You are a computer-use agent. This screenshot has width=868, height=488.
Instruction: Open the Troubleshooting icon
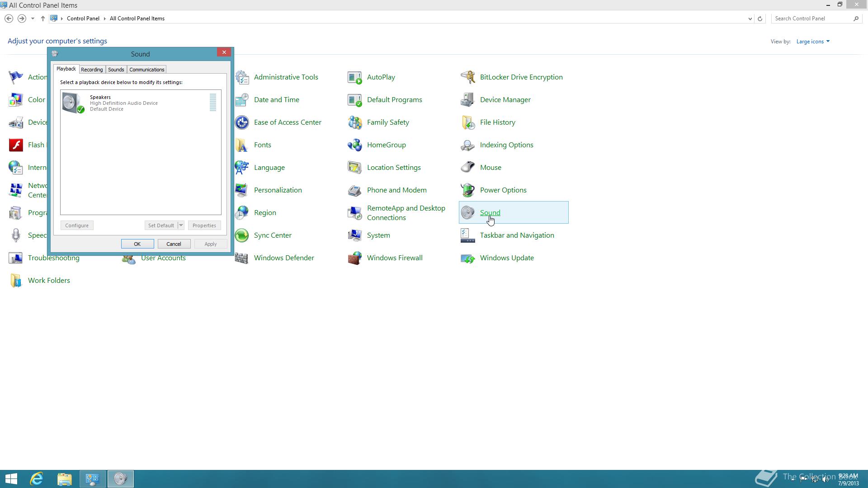16,258
